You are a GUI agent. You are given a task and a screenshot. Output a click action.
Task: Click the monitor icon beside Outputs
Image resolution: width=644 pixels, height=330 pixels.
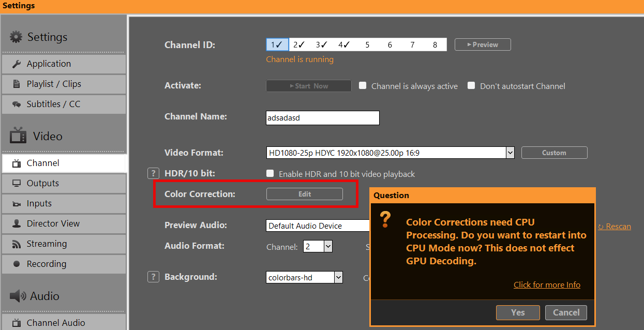tap(17, 184)
